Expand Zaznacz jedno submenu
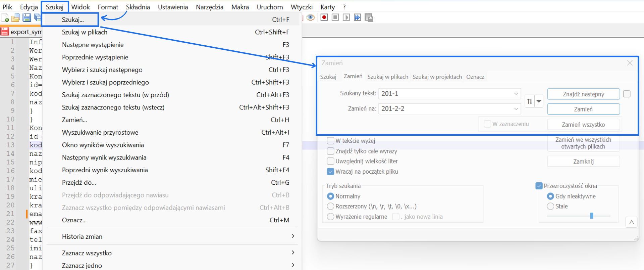644x270 pixels. click(293, 265)
